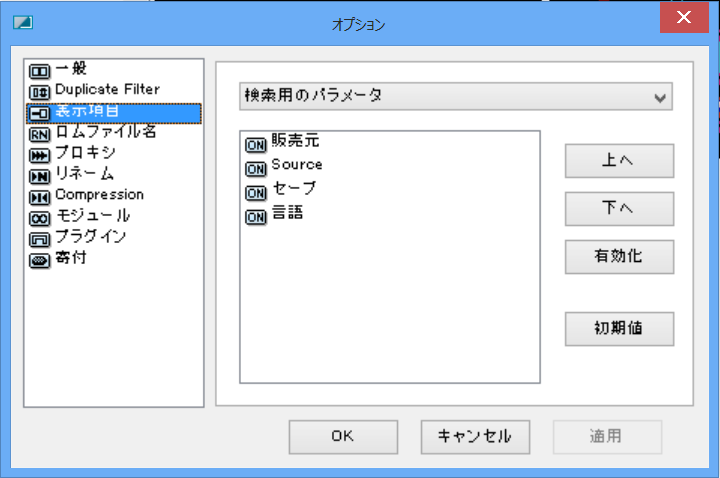Open the プロキシ settings icon
This screenshot has height=478, width=720.
39,156
